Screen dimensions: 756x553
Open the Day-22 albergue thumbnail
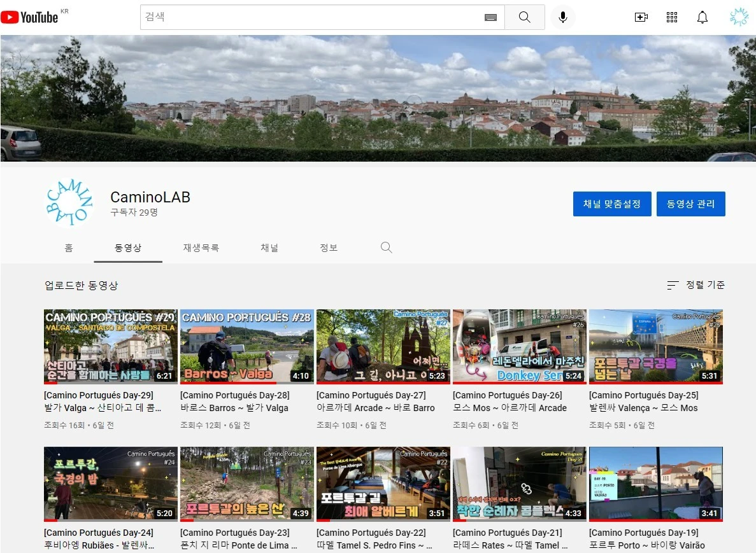(x=383, y=484)
